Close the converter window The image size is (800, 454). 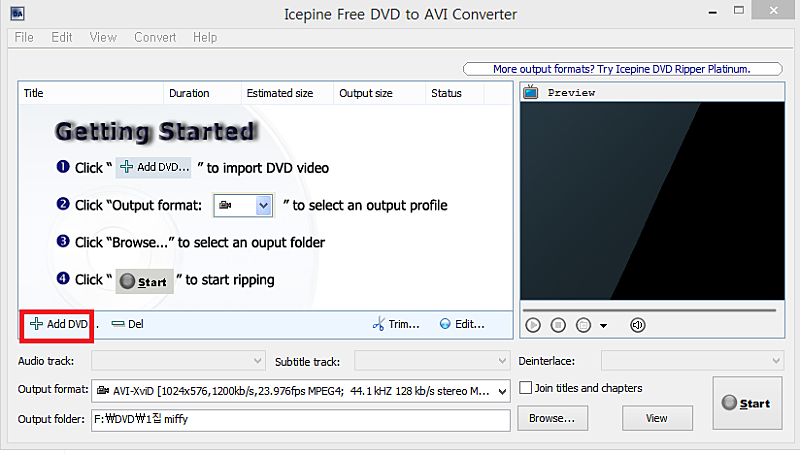point(773,10)
